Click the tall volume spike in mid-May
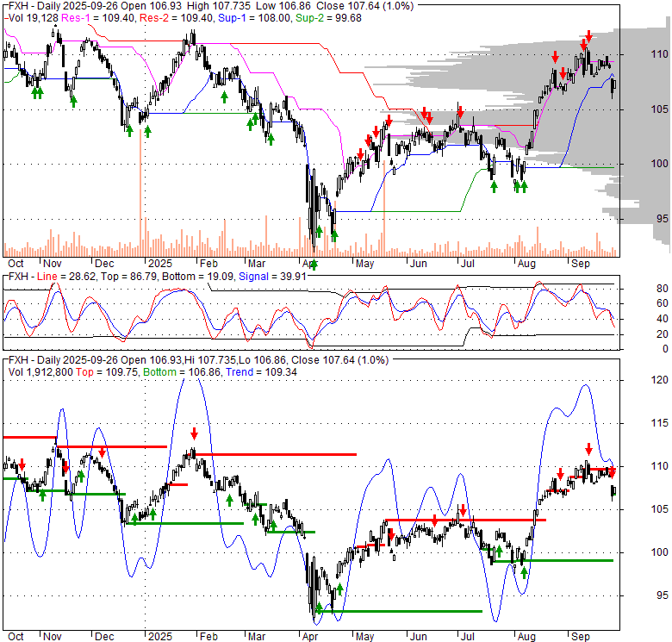Screen dimensions: 672x642 point(384,209)
